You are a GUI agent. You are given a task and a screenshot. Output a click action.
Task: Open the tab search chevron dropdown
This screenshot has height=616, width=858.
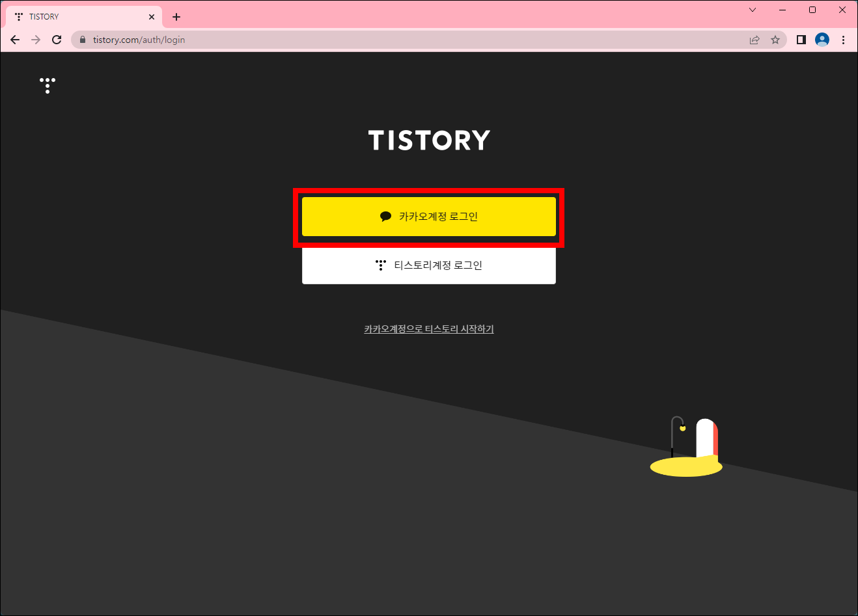(753, 10)
